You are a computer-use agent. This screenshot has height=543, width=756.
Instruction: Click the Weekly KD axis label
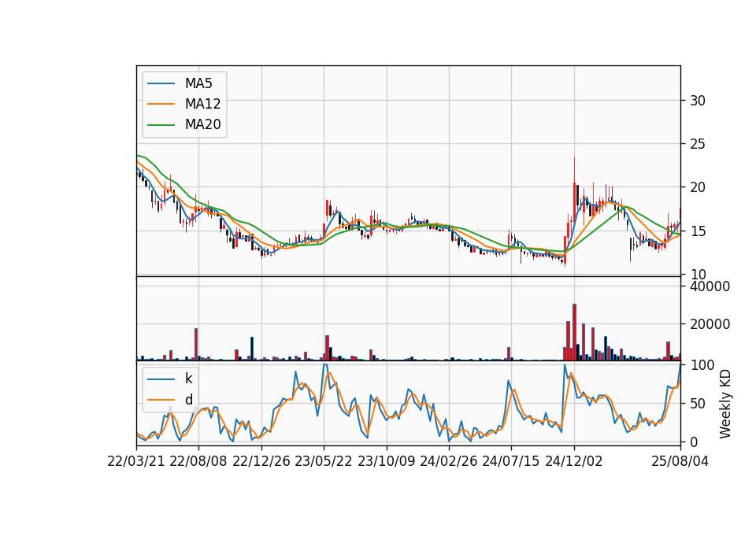coord(725,404)
